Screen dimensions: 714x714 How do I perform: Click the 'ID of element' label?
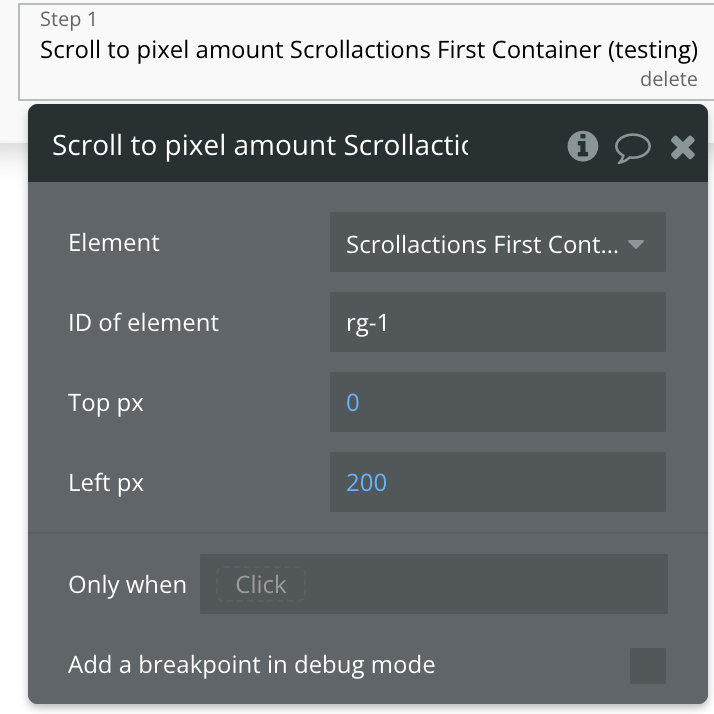[x=143, y=323]
